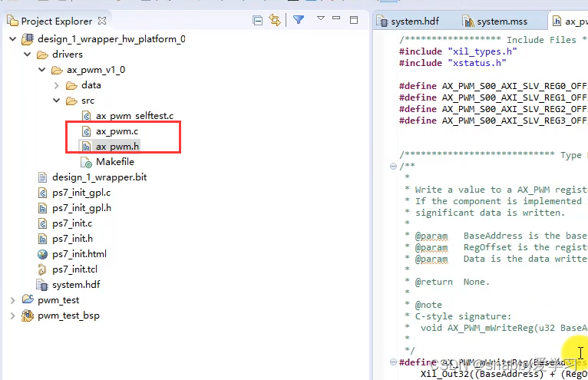The image size is (588, 380).
Task: Select the Project Explorer tab
Action: (x=56, y=21)
